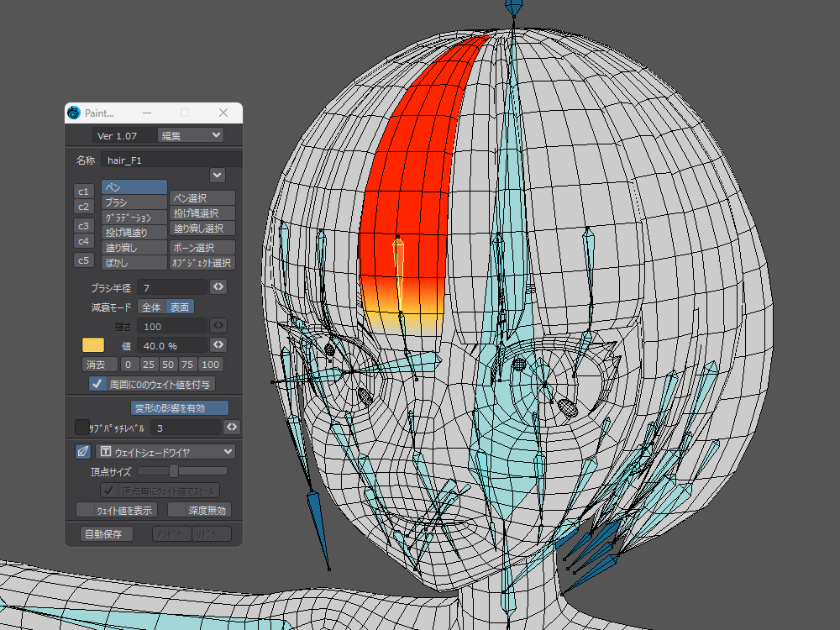Screen dimensions: 840x630
Task: Click the Paint window app logo icon
Action: pyautogui.click(x=74, y=113)
